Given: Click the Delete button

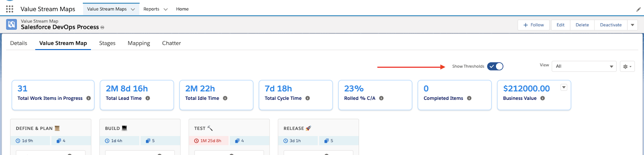Looking at the screenshot, I should pos(582,25).
